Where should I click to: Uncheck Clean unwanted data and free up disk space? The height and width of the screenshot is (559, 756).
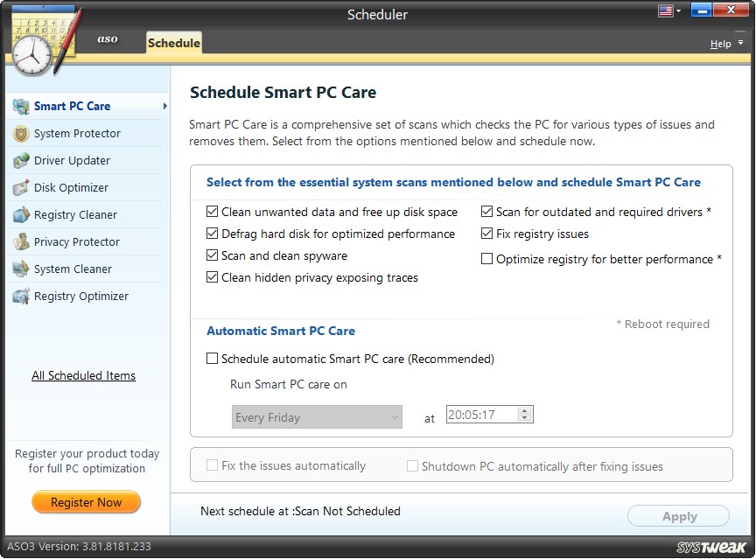pyautogui.click(x=213, y=212)
